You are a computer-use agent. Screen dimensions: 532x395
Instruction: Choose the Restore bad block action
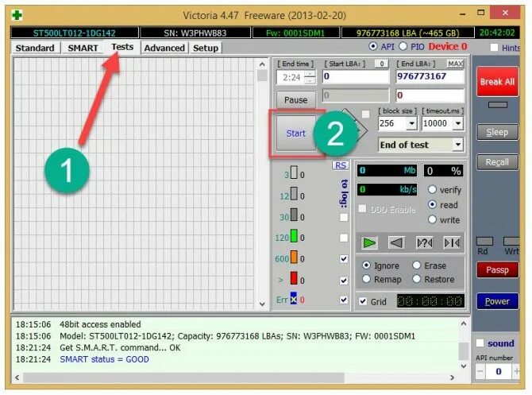(416, 279)
